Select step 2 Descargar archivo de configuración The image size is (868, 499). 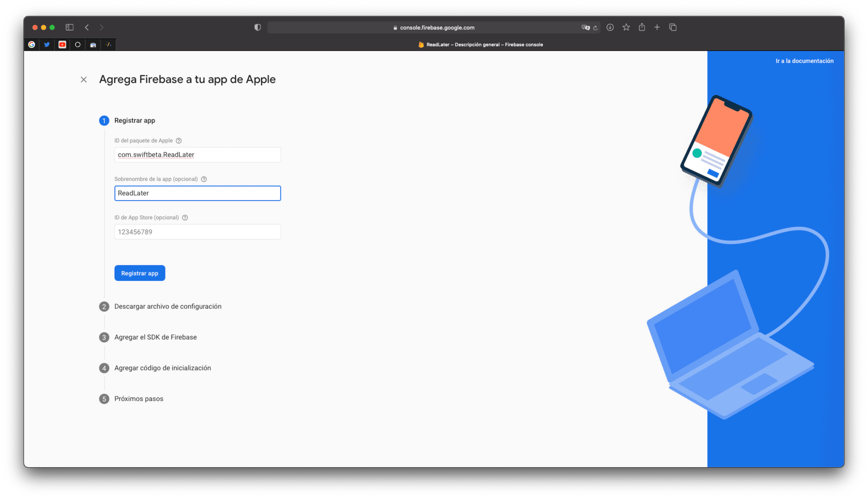point(168,307)
